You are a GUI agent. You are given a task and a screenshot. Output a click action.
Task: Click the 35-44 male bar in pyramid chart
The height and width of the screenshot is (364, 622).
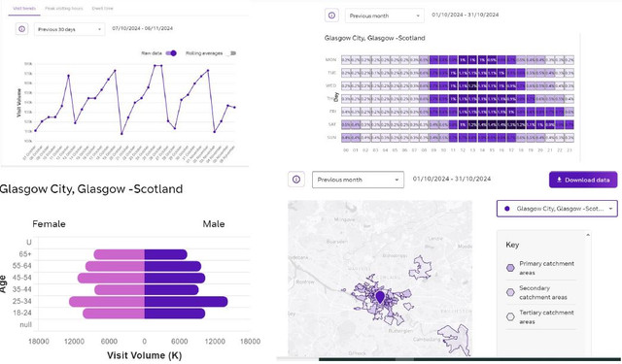pyautogui.click(x=171, y=289)
